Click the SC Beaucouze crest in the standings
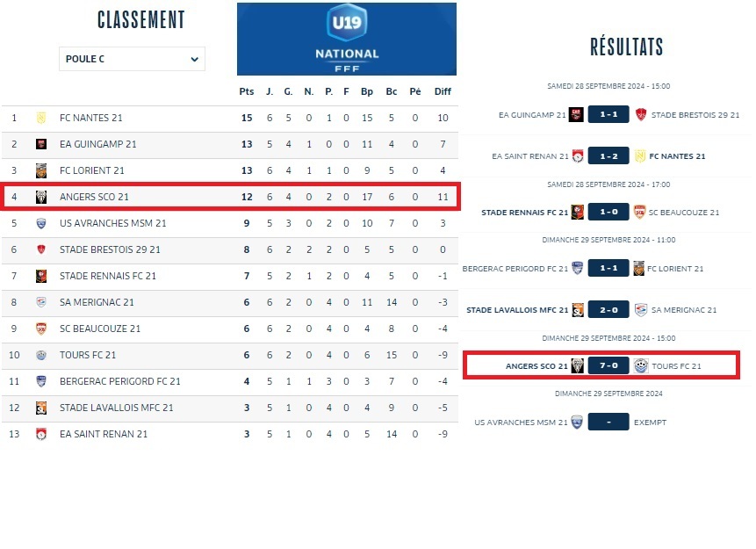 pyautogui.click(x=41, y=329)
